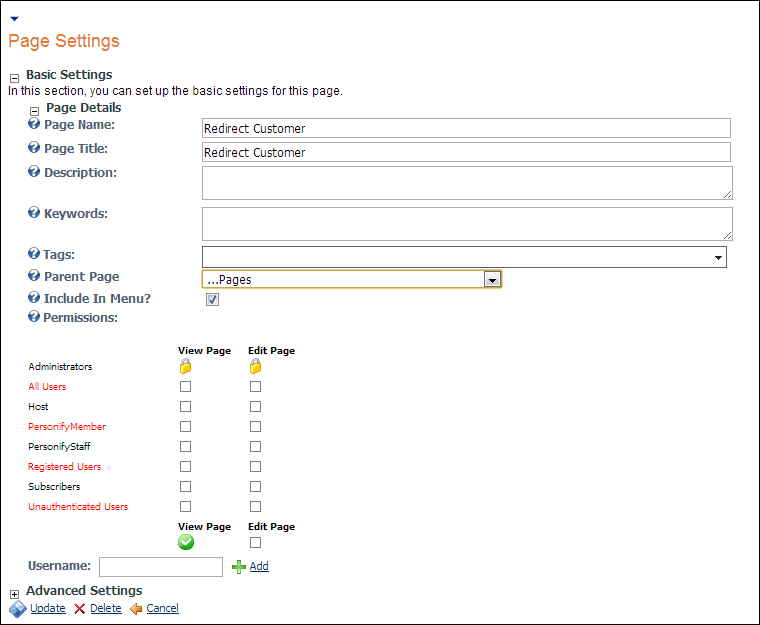The width and height of the screenshot is (760, 625).
Task: Click the help icon beside Page Name
Action: (x=34, y=125)
